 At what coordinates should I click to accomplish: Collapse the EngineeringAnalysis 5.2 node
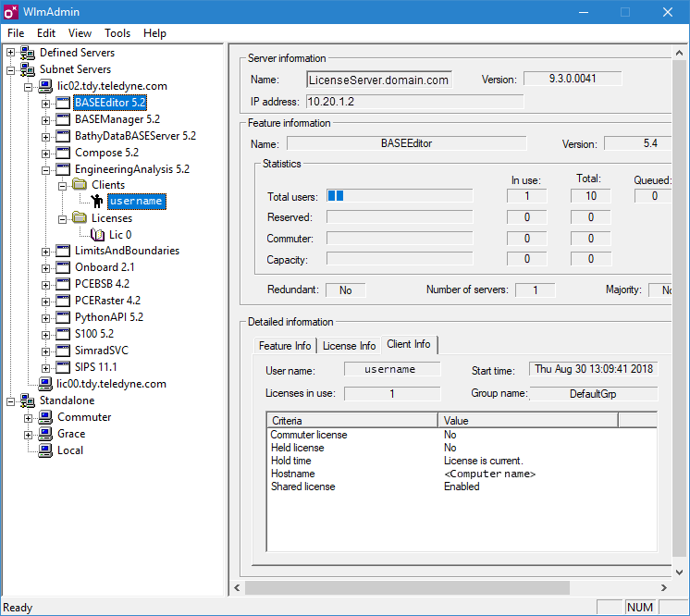[x=45, y=169]
